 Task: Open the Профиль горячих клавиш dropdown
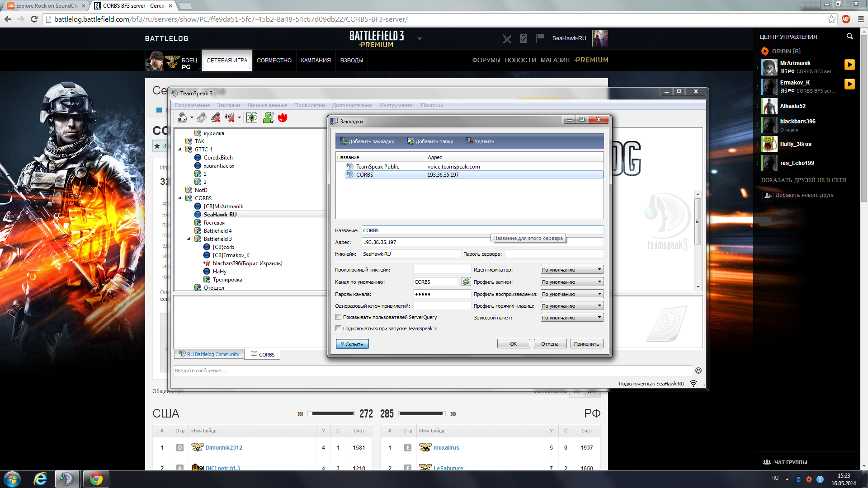tap(572, 306)
